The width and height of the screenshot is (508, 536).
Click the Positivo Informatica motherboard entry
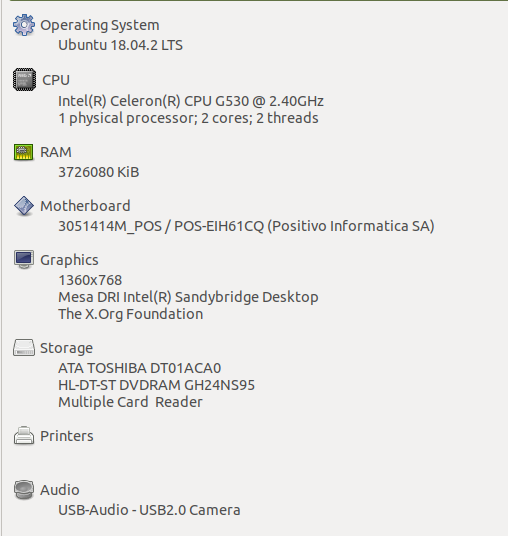point(246,226)
